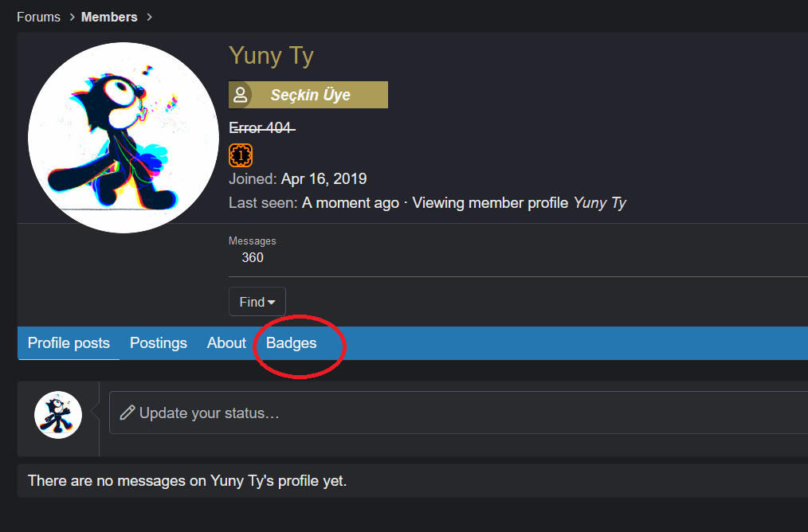Click the small avatar beside the status box
808x532 pixels.
(x=57, y=415)
